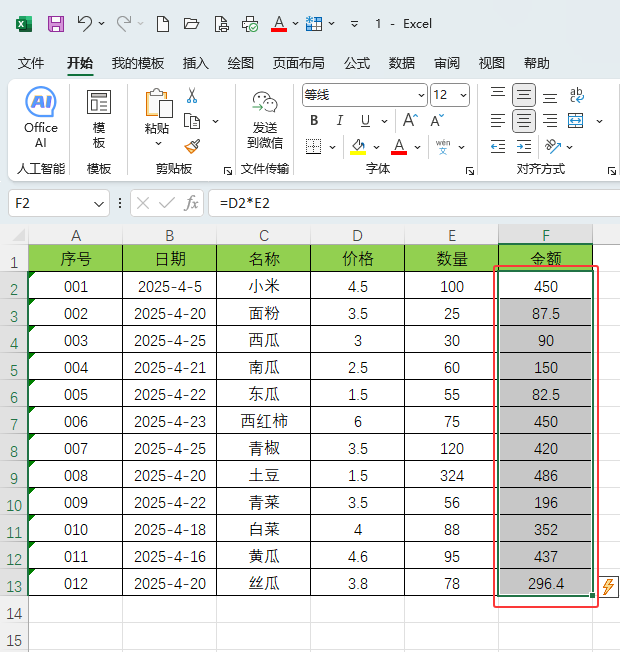Apply red font color in quick access

point(279,24)
